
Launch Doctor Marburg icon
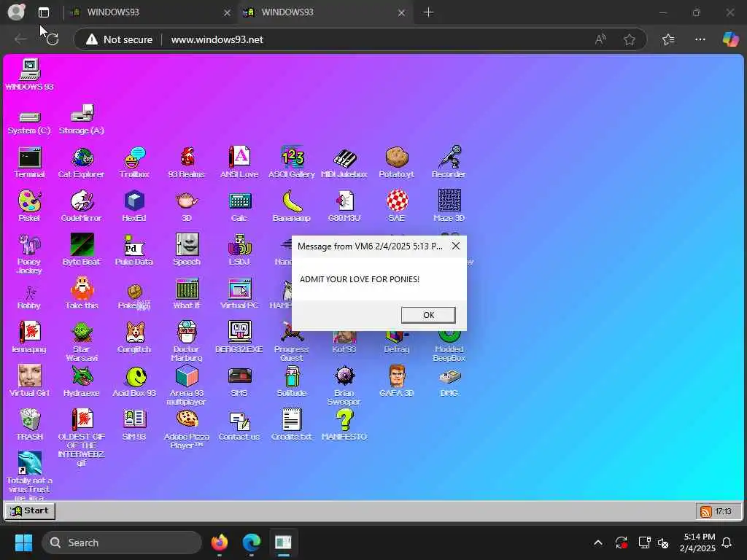coord(187,341)
